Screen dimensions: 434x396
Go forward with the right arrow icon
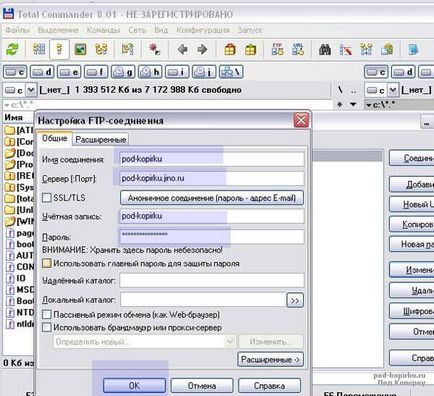tap(202, 49)
